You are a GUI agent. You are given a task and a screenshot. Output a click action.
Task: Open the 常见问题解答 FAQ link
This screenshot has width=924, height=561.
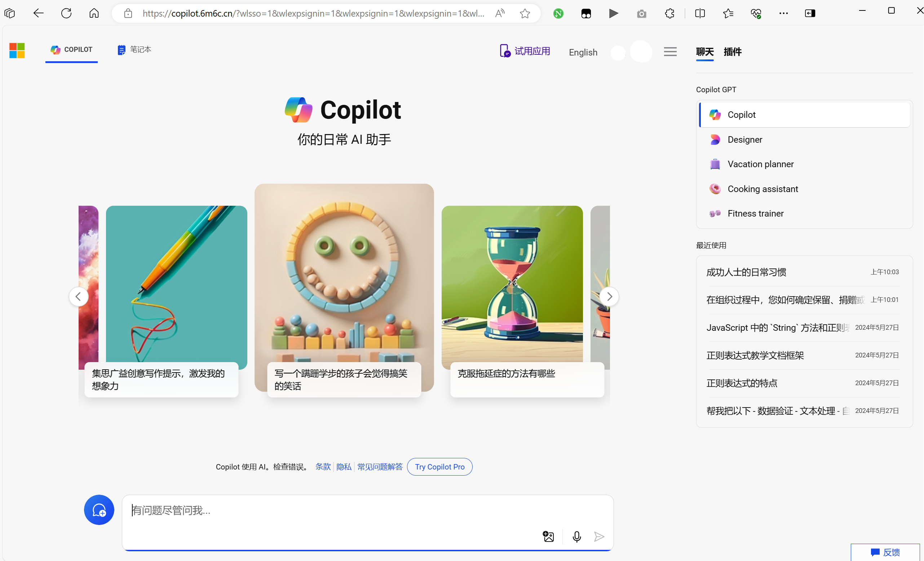(x=380, y=467)
